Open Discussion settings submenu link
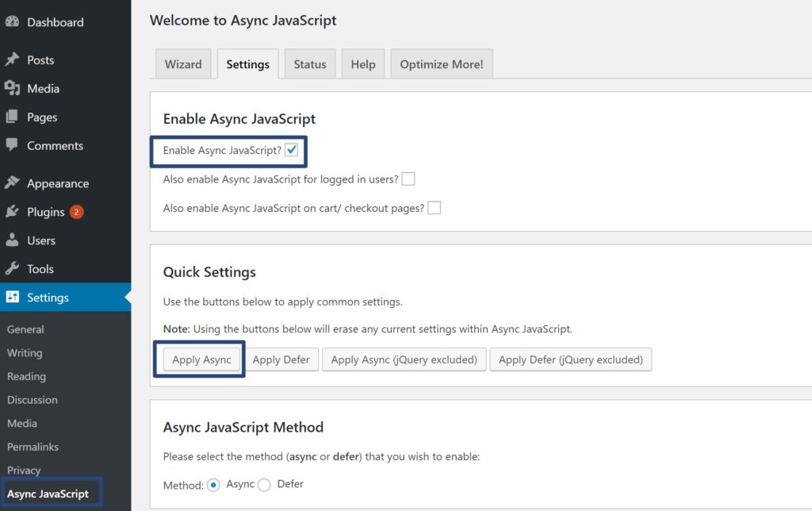This screenshot has width=812, height=511. click(x=32, y=400)
